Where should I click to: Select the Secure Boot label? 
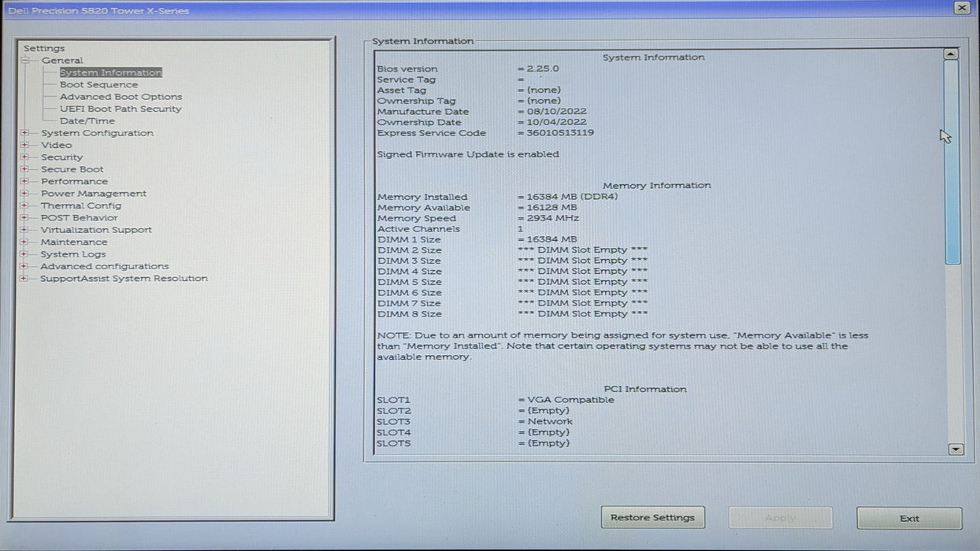tap(72, 169)
